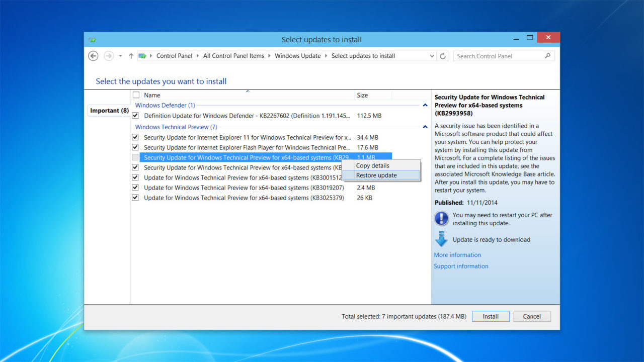Choose Copy details from the context menu
The image size is (644, 362).
pyautogui.click(x=381, y=165)
